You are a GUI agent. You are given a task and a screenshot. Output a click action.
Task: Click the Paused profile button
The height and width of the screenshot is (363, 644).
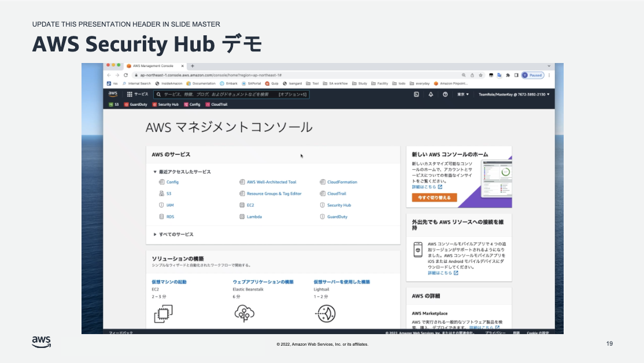532,75
